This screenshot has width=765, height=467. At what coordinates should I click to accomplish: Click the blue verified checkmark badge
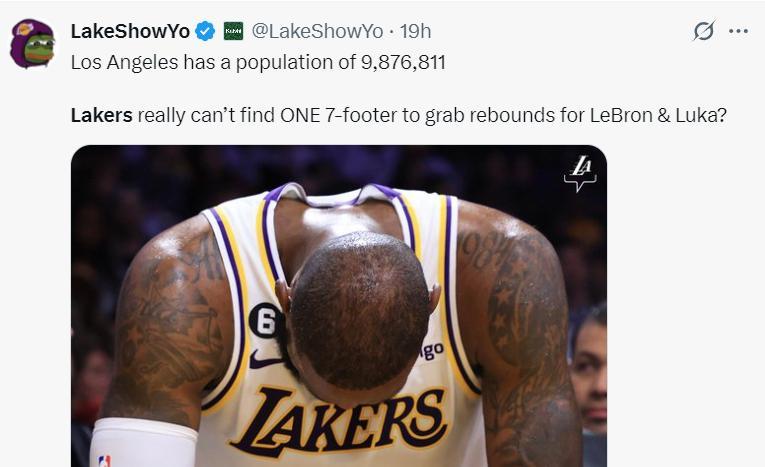(205, 31)
